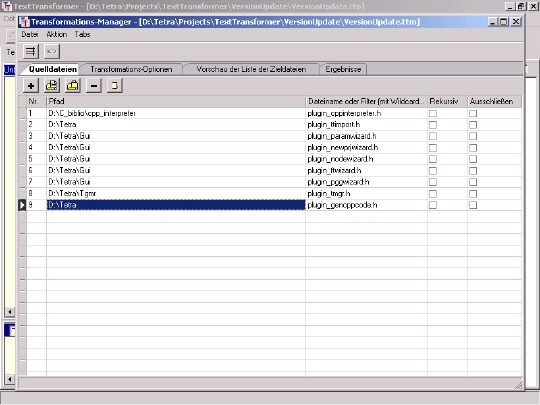This screenshot has width=540, height=405.
Task: Click the Nr. column header
Action: 36,101
